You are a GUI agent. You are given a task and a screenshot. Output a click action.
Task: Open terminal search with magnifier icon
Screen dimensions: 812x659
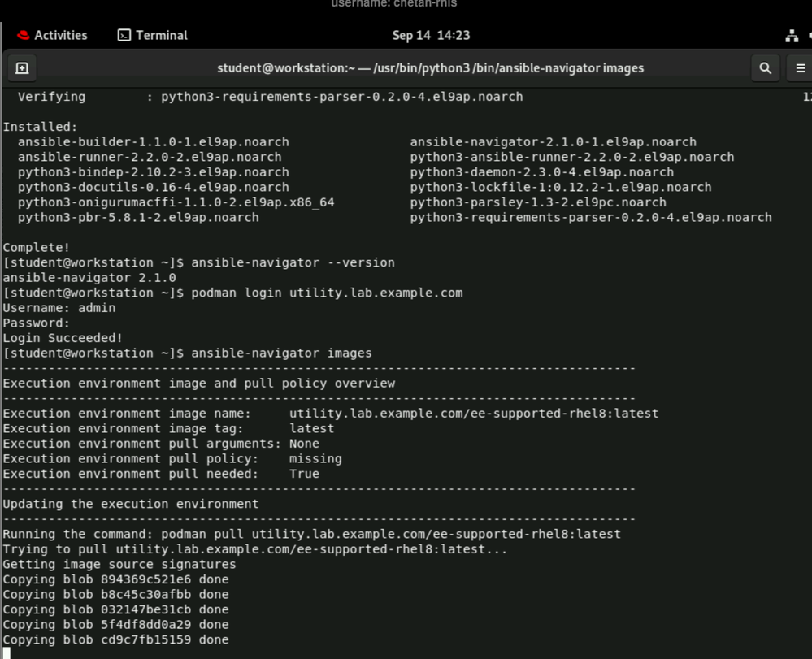(765, 68)
